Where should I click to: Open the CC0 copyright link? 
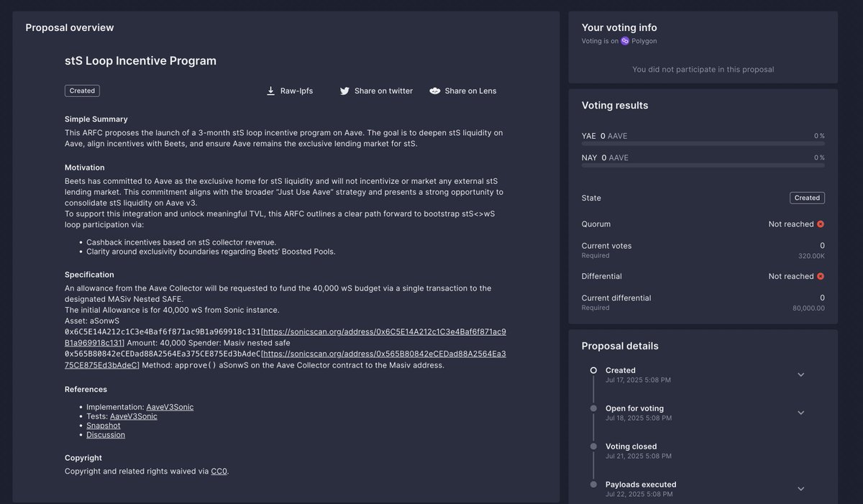(219, 472)
